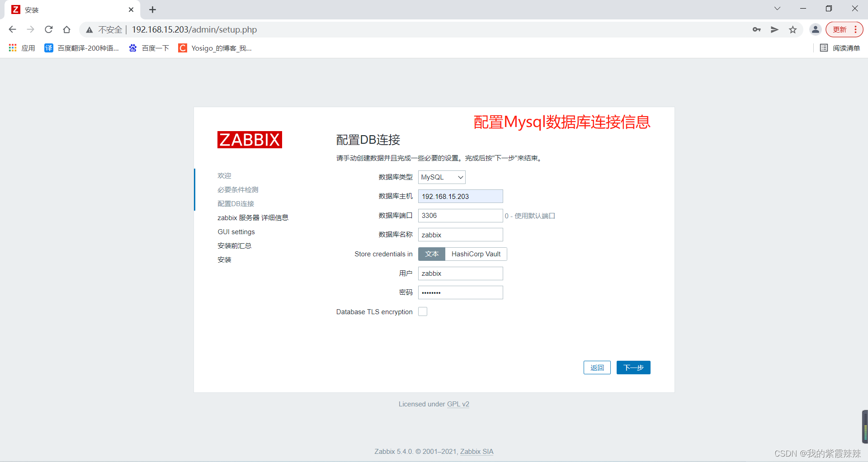Open the tab search chevron
The image size is (868, 462).
777,9
